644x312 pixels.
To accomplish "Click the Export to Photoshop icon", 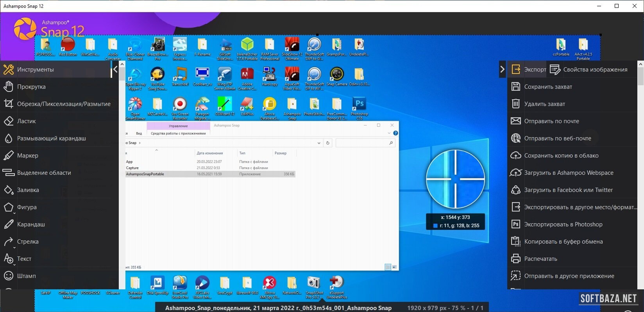I will pos(516,224).
